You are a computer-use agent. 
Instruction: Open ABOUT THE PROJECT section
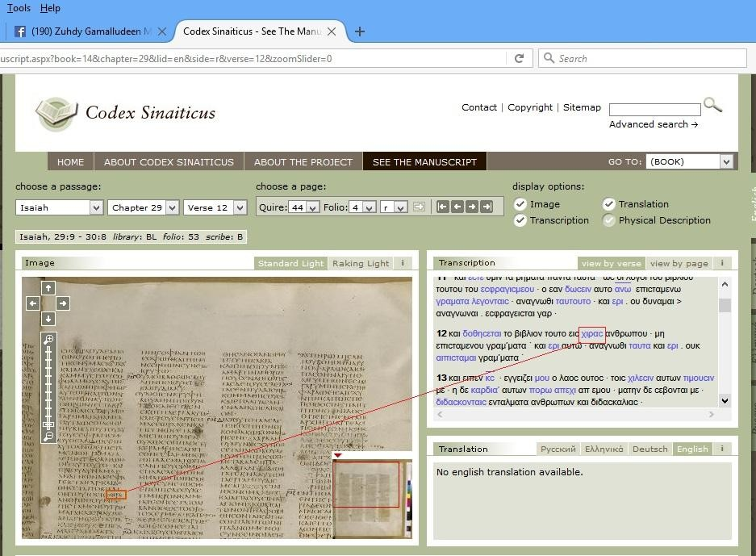click(303, 162)
